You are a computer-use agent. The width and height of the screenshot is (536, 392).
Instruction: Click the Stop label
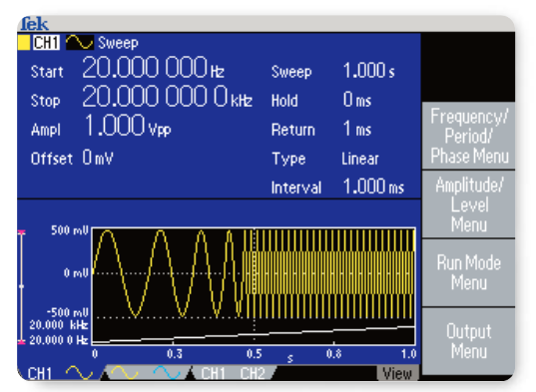[46, 101]
